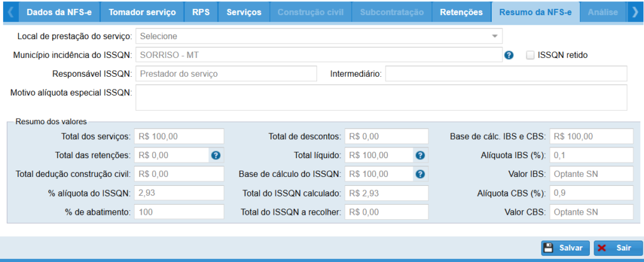The height and width of the screenshot is (262, 644).
Task: Click help icon beside Município incidência do ISSQN
Action: coord(509,55)
